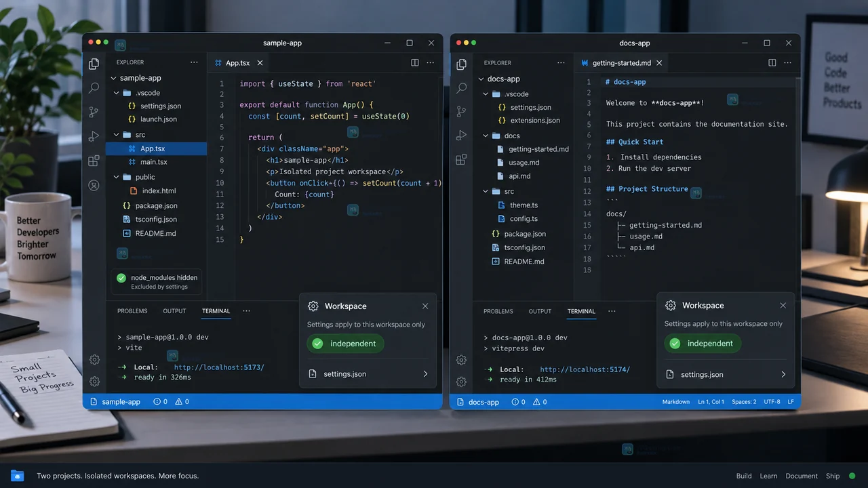Open Explorer icon in sample-app activity bar

(94, 64)
